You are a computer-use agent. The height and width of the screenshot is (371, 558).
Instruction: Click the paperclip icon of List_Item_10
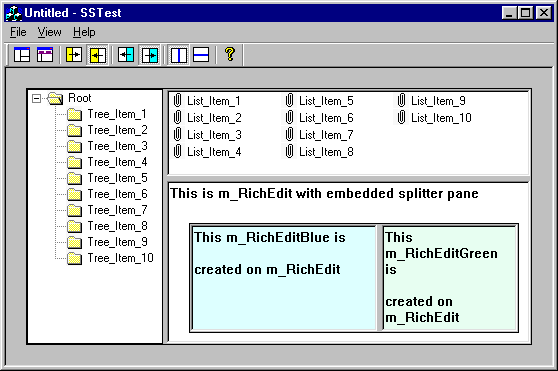401,118
